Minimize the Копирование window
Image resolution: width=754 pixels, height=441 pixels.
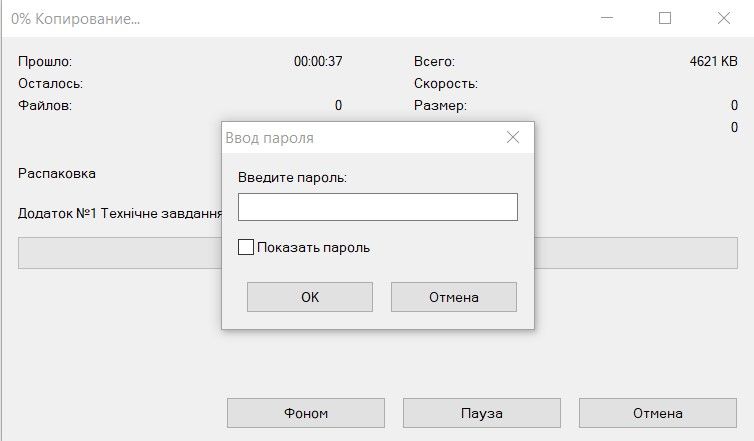click(606, 18)
